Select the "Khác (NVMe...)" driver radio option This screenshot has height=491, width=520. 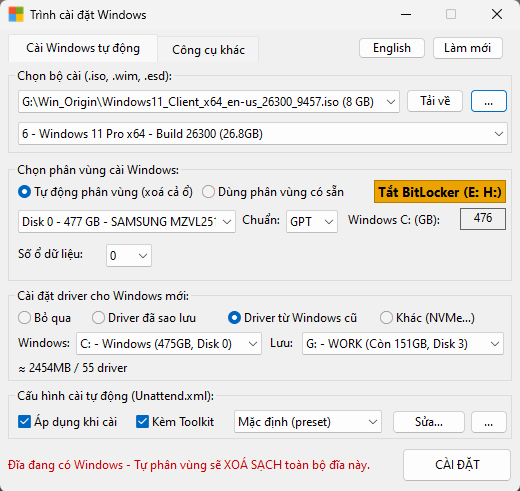tap(427, 318)
